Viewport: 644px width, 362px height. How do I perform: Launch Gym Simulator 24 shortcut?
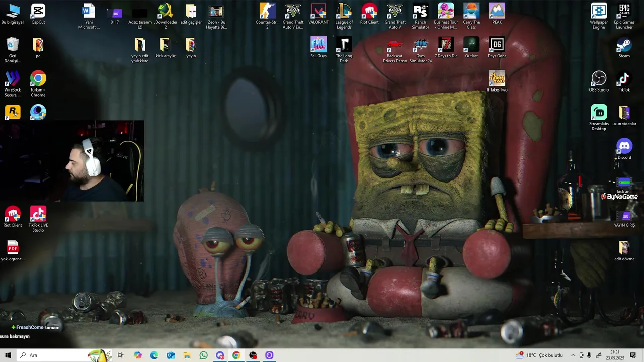(x=420, y=50)
